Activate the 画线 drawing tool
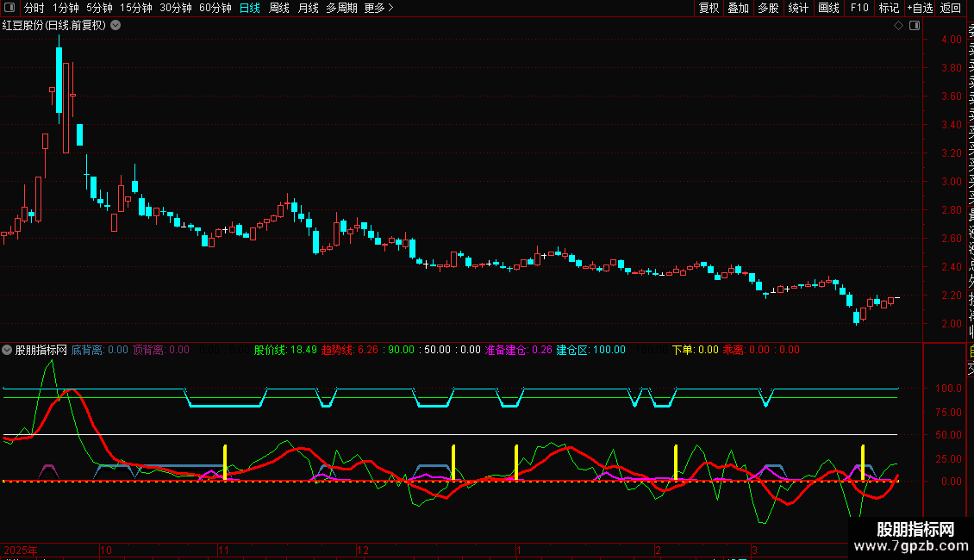 (828, 9)
